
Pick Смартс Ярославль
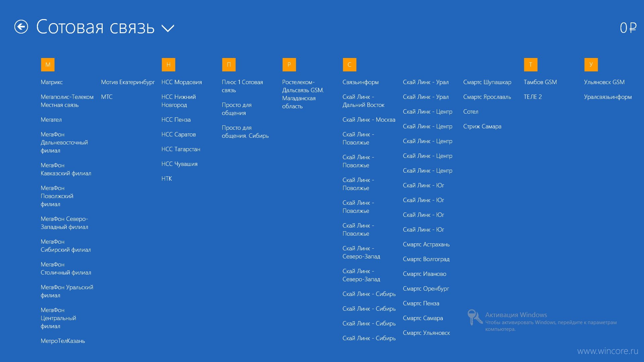pos(487,97)
